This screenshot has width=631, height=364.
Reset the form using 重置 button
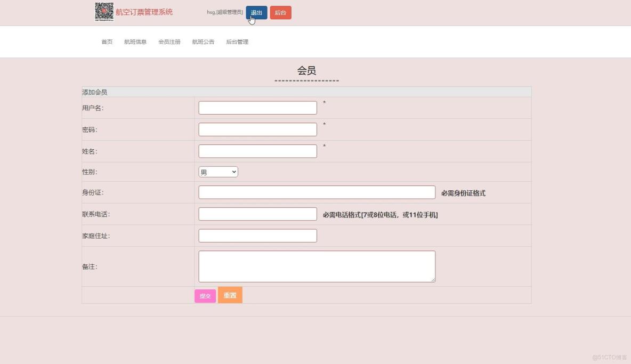click(x=230, y=295)
